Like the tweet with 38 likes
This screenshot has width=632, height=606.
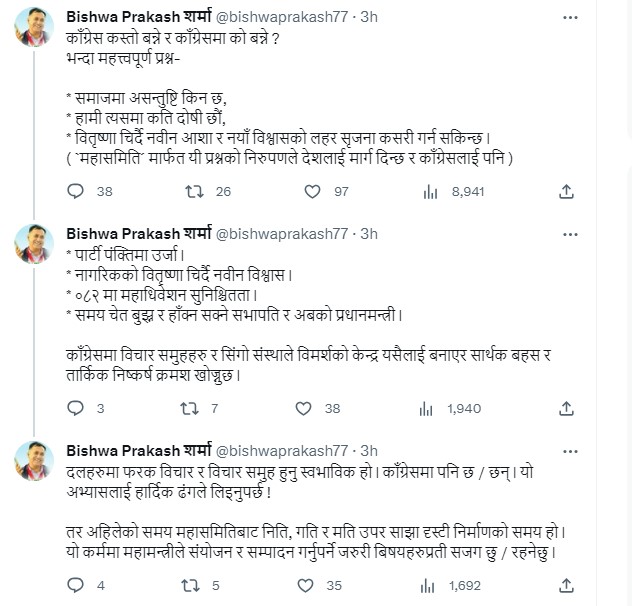(308, 408)
